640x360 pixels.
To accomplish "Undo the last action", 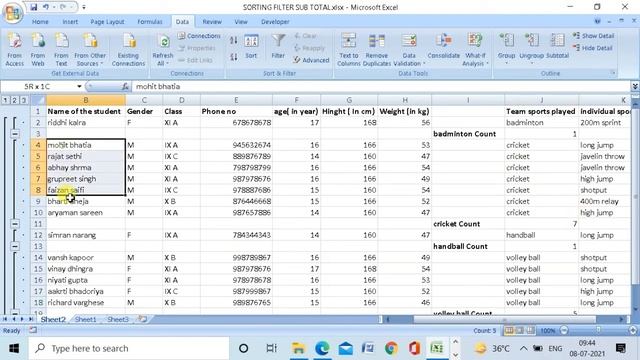I will pyautogui.click(x=45, y=7).
